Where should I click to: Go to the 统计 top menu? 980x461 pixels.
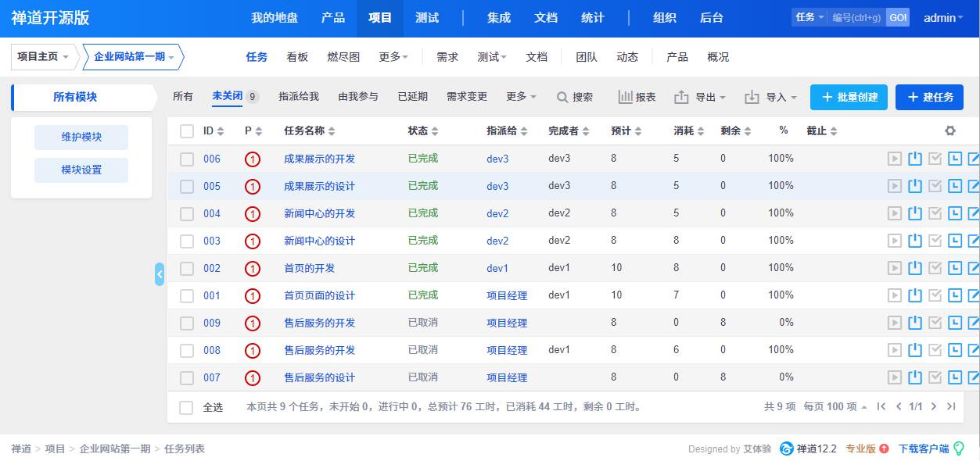pyautogui.click(x=593, y=18)
